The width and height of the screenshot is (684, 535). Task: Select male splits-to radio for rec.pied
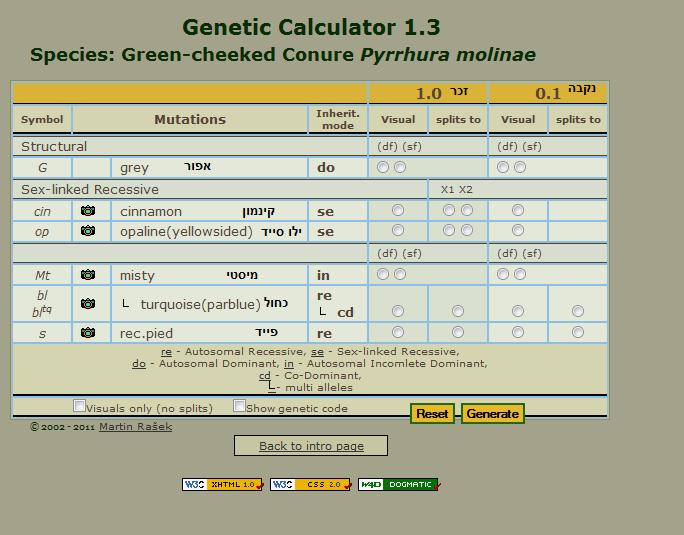(x=458, y=332)
